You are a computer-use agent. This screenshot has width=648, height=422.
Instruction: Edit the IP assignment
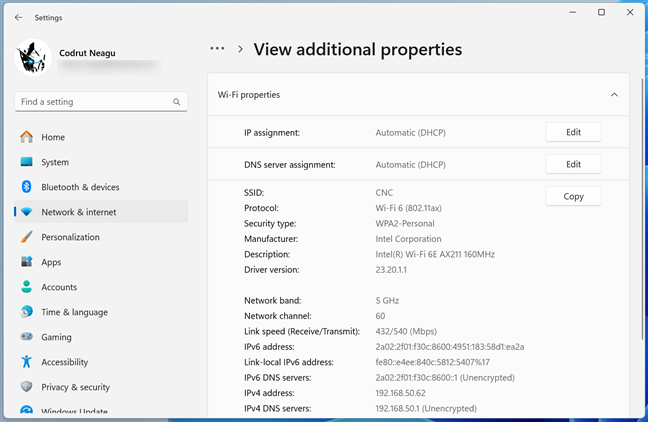573,132
